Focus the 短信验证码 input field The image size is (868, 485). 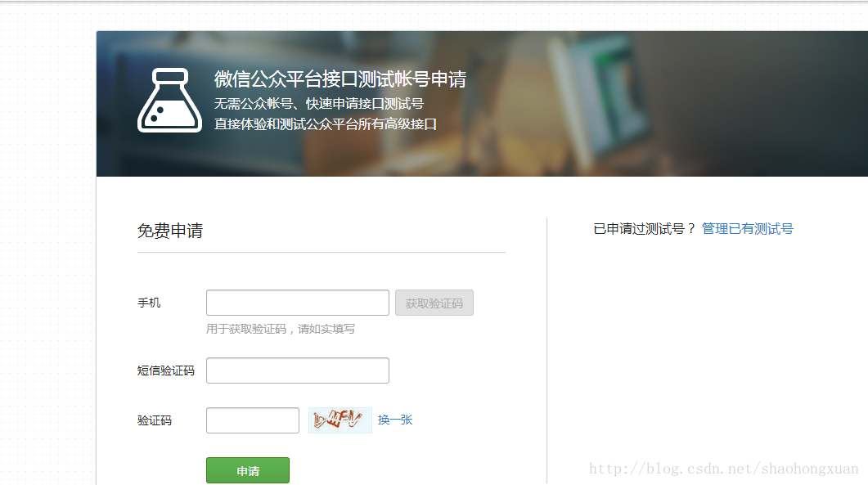[x=297, y=370]
